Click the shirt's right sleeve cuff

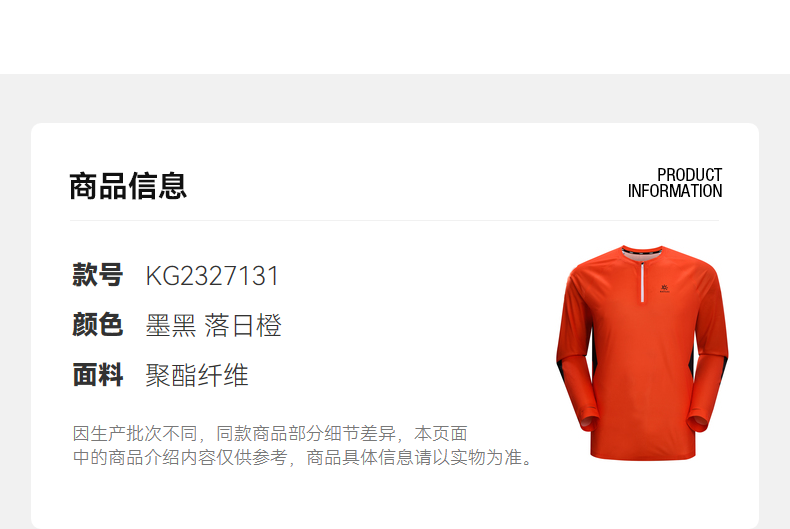coord(698,423)
